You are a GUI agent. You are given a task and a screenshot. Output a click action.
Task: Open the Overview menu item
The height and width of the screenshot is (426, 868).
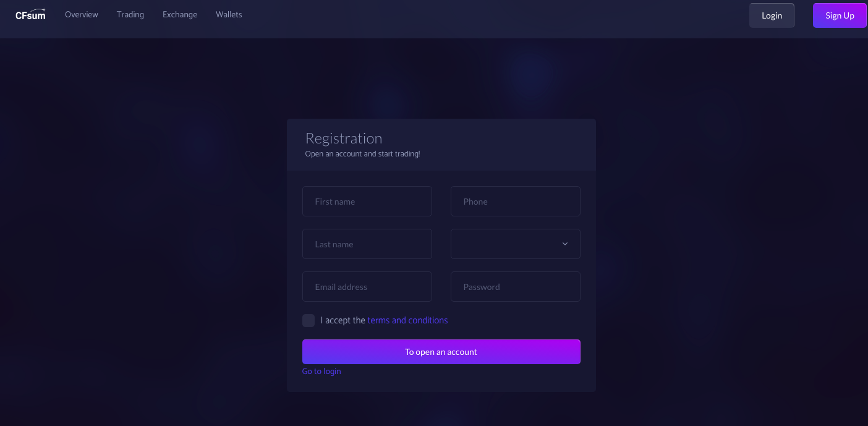tap(82, 14)
